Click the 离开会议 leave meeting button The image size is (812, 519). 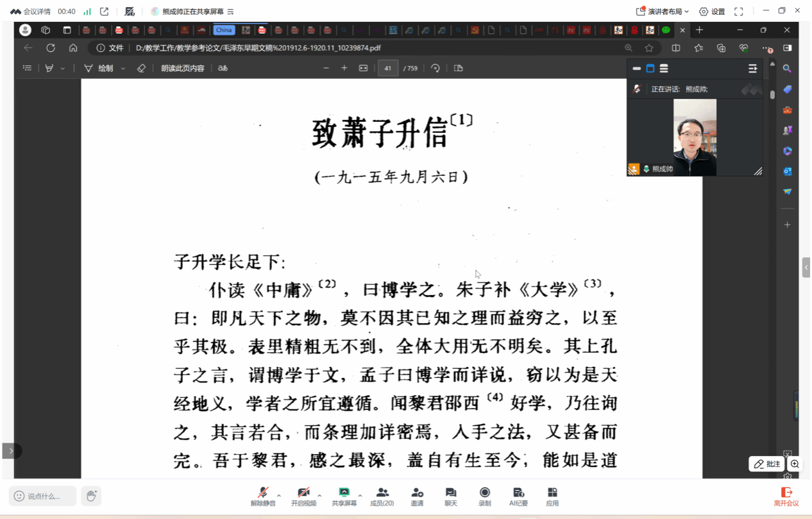coord(786,497)
